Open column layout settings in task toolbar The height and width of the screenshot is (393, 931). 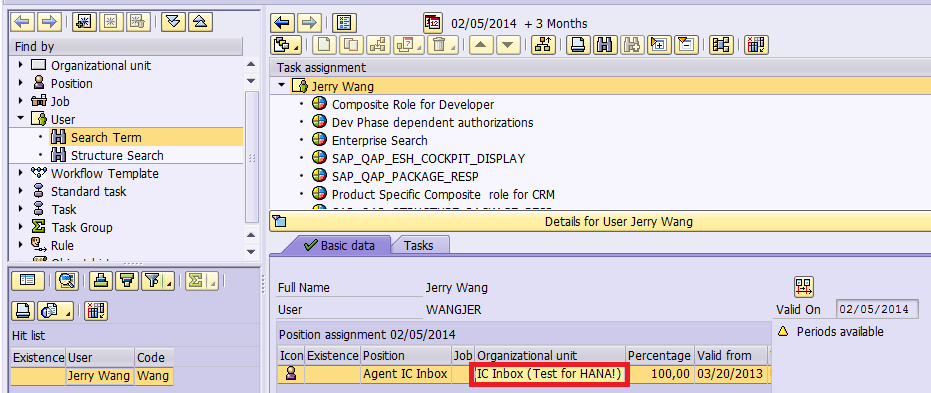pyautogui.click(x=757, y=44)
